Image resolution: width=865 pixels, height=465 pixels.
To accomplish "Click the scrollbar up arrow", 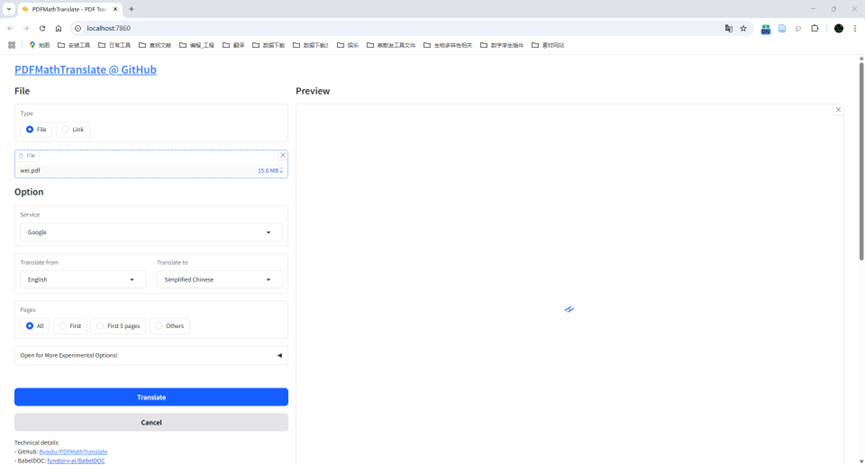I will 861,58.
